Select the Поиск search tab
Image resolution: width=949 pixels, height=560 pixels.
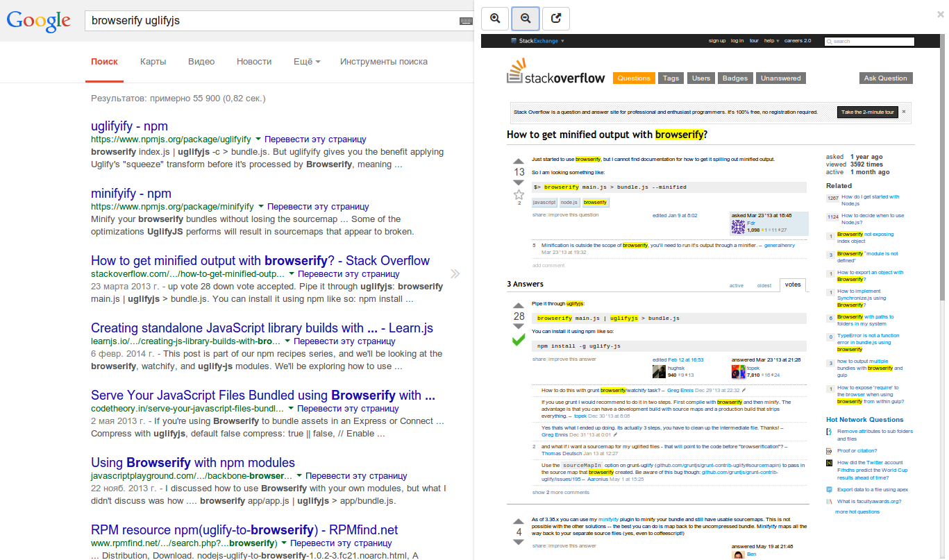point(104,62)
